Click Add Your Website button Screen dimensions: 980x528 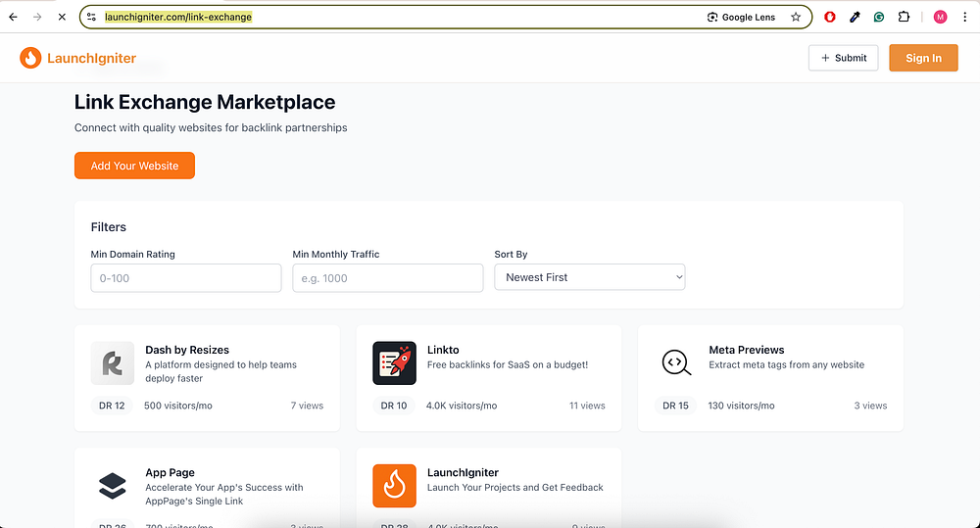click(x=134, y=166)
